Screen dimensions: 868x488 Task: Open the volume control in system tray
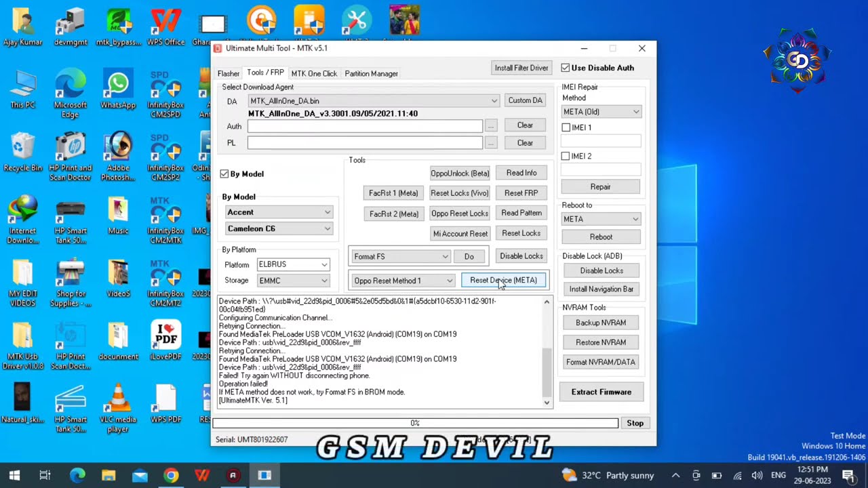pyautogui.click(x=757, y=475)
